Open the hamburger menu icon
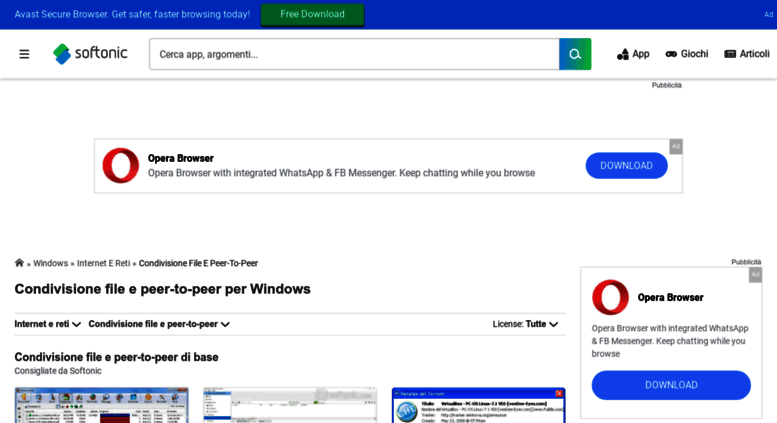 point(24,54)
